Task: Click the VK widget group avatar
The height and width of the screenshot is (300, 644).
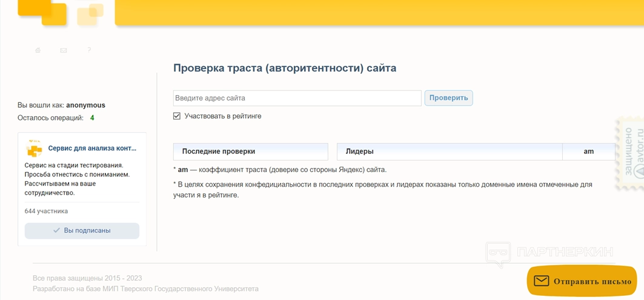Action: (x=35, y=149)
